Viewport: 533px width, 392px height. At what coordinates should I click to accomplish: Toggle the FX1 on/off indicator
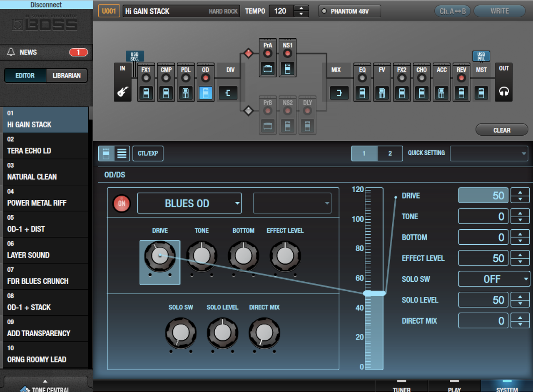pyautogui.click(x=146, y=78)
